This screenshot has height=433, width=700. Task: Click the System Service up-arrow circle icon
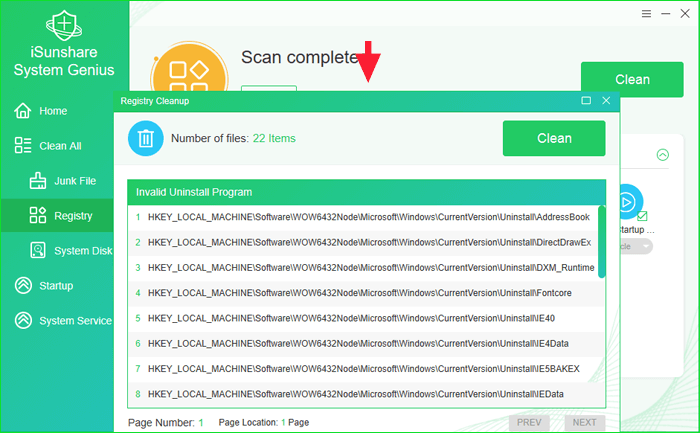pyautogui.click(x=23, y=320)
